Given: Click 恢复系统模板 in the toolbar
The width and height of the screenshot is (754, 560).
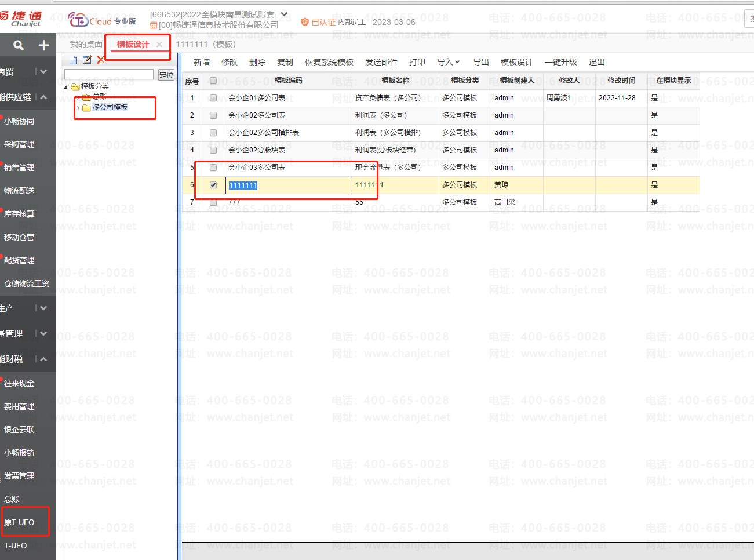Looking at the screenshot, I should tap(329, 62).
